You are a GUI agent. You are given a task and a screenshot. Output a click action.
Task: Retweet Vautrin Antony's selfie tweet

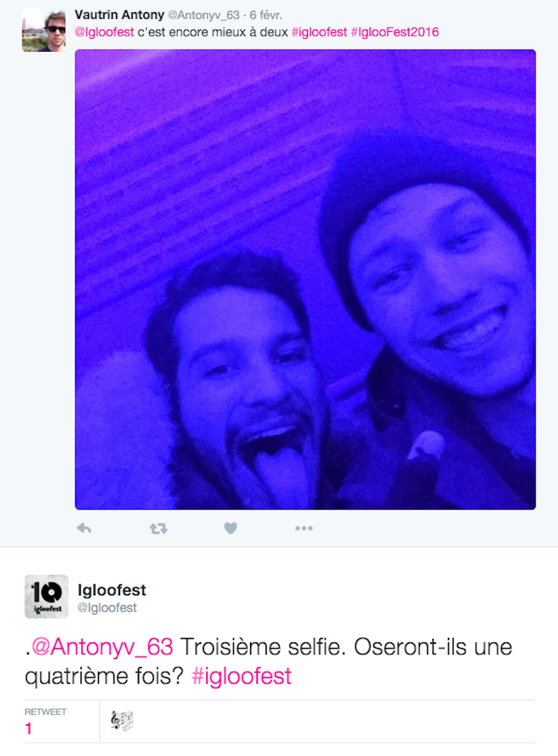(x=158, y=529)
